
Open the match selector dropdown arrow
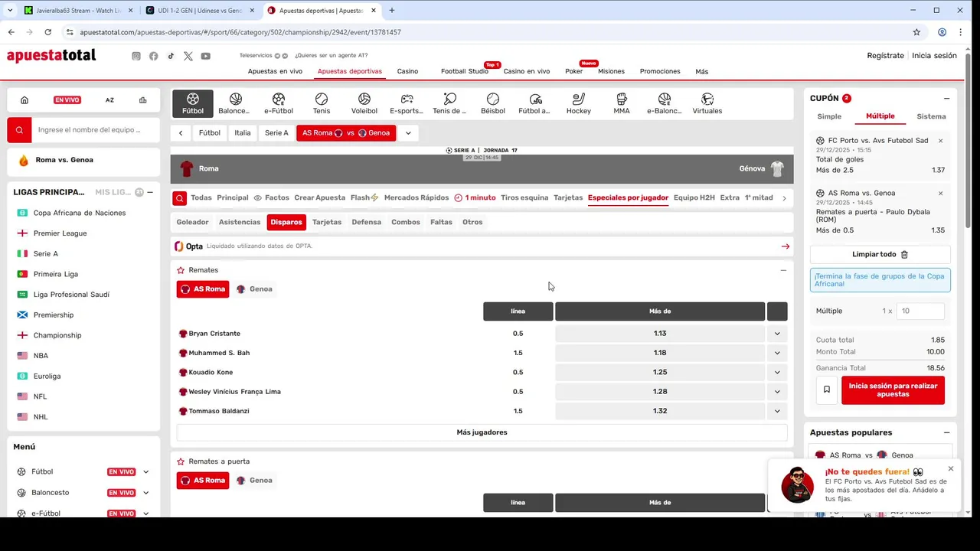(x=408, y=133)
